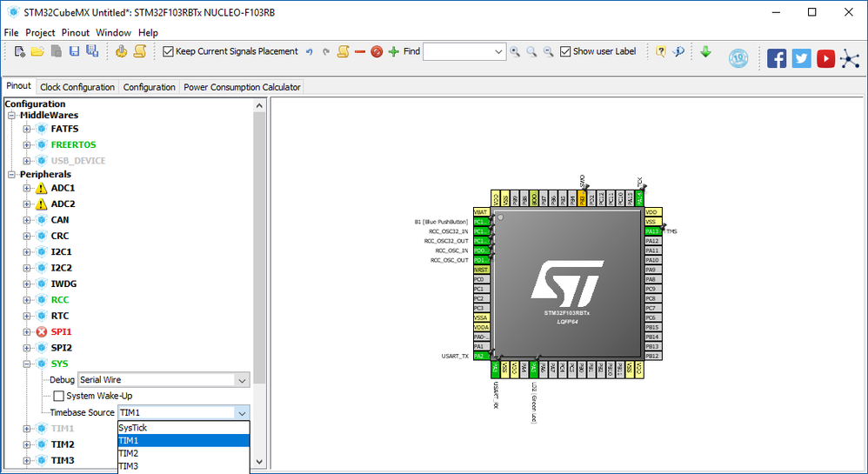Click the ST community network icon
The width and height of the screenshot is (868, 474).
tap(850, 58)
